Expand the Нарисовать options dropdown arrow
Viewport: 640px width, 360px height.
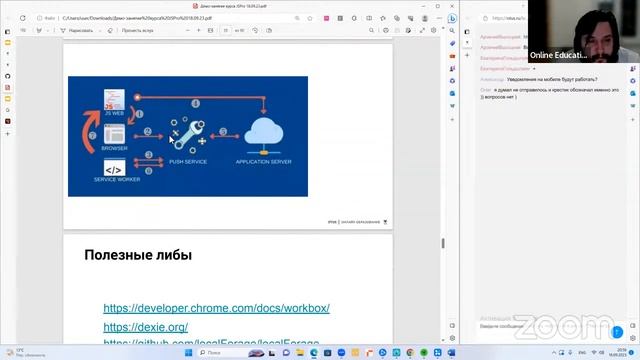coord(100,31)
